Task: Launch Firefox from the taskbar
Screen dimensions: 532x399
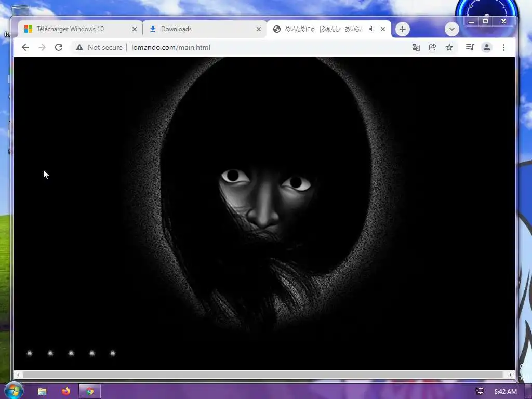Action: point(66,392)
